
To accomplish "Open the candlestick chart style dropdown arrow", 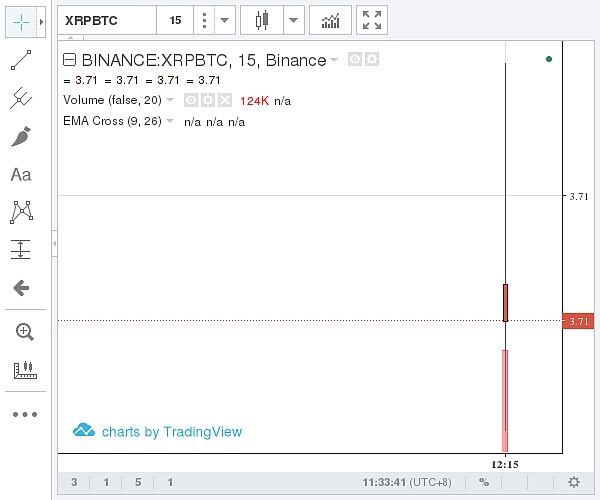I will [293, 20].
